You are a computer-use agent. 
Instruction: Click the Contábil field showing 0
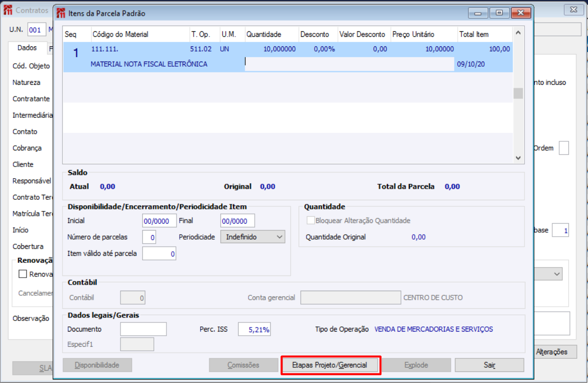click(133, 298)
